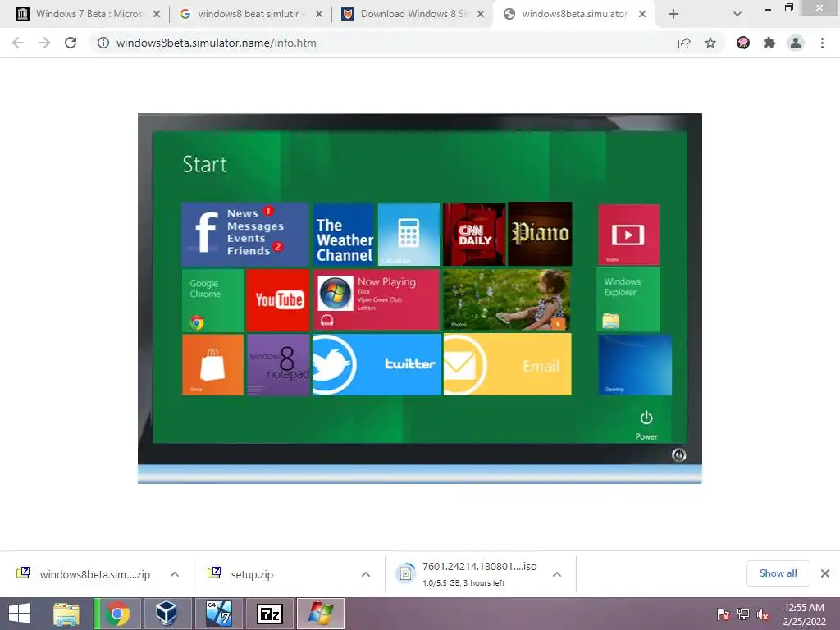Open the pink extension icon
The image size is (840, 630).
click(x=743, y=43)
